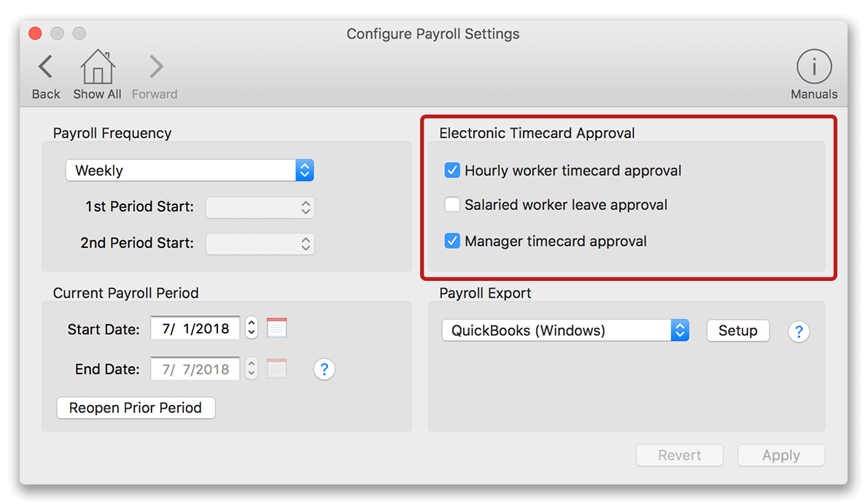The height and width of the screenshot is (502, 868).
Task: Uncheck Manager timecard approval
Action: click(452, 241)
